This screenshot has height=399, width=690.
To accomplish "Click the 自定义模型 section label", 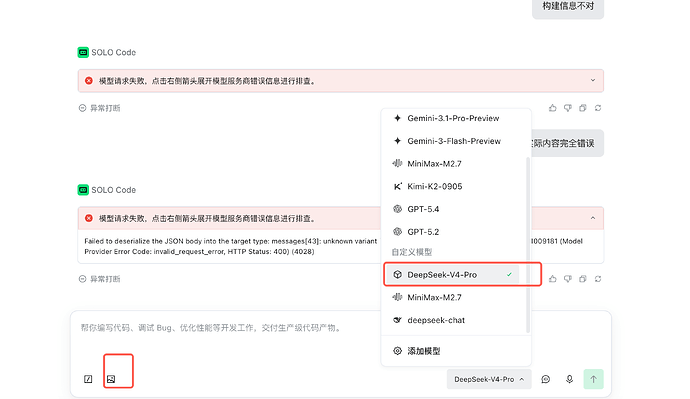I will click(x=412, y=253).
